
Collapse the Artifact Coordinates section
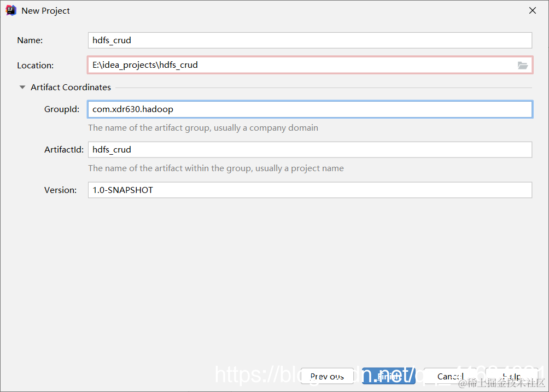(x=22, y=87)
